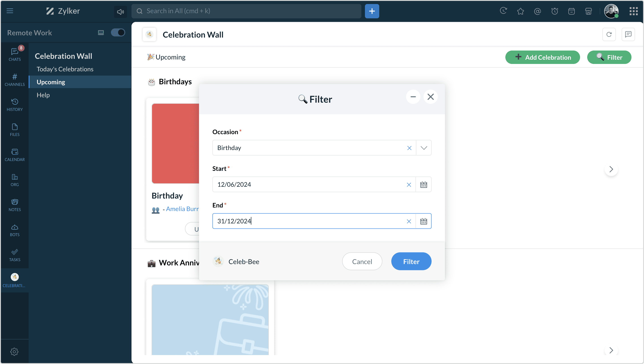Viewport: 644px width, 364px height.
Task: Open the apps grid launcher
Action: tap(633, 11)
